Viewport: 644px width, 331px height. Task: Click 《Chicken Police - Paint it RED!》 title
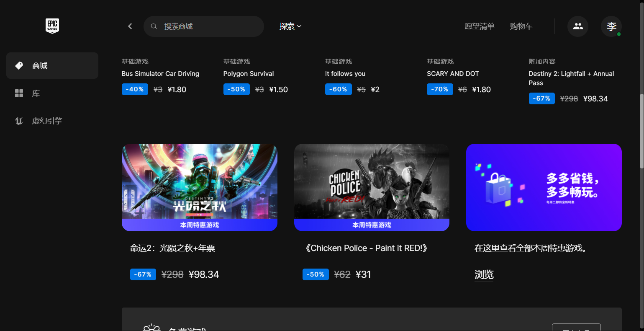coord(366,248)
